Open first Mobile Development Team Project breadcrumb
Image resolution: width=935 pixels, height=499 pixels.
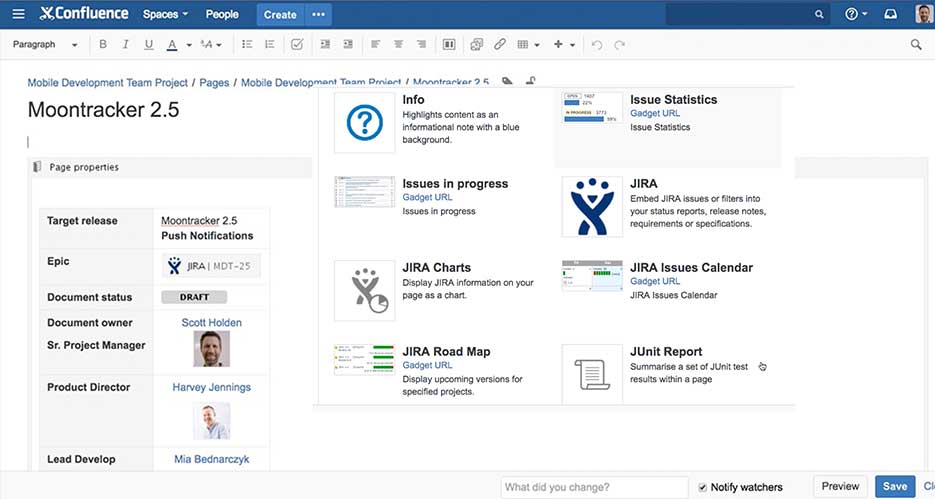click(107, 83)
